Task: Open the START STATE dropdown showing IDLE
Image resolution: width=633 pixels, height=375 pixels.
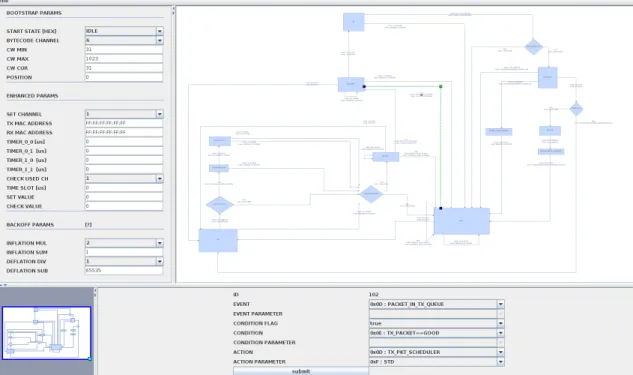Action: (x=124, y=31)
